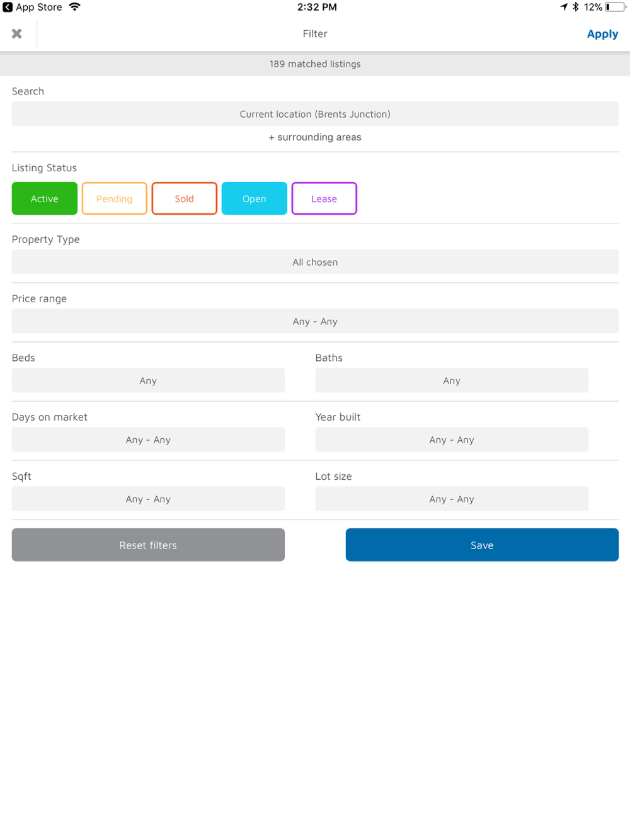Tap the Wi-Fi icon in status bar

pyautogui.click(x=75, y=7)
